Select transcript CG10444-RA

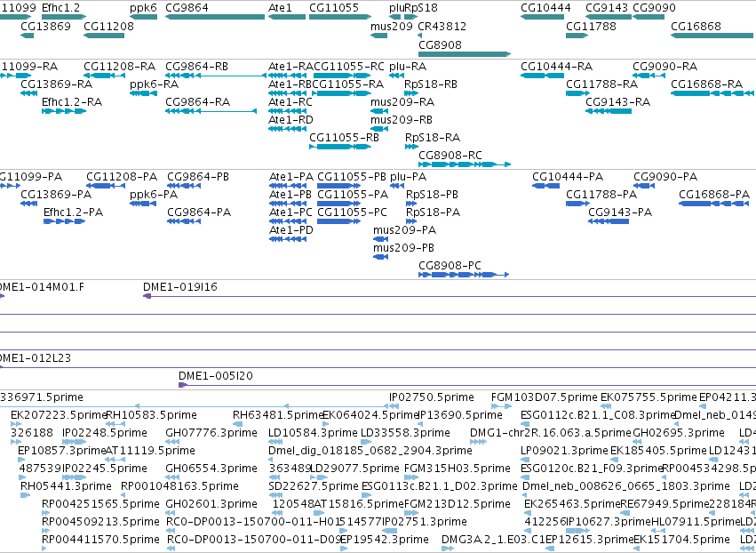click(x=543, y=76)
